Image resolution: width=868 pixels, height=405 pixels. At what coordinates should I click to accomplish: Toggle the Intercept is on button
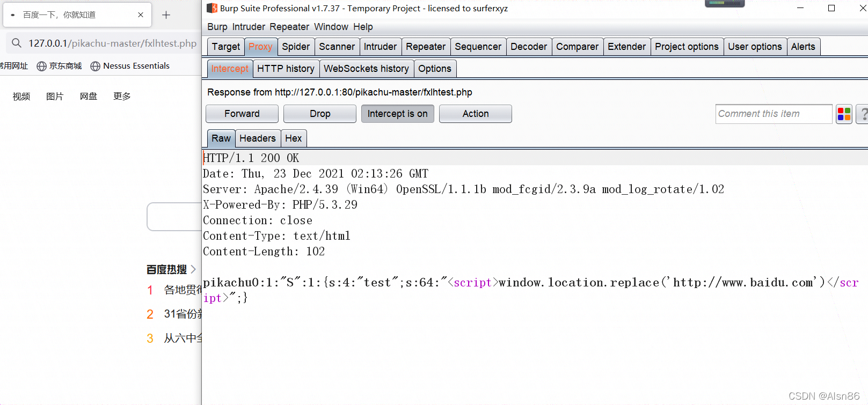tap(398, 114)
